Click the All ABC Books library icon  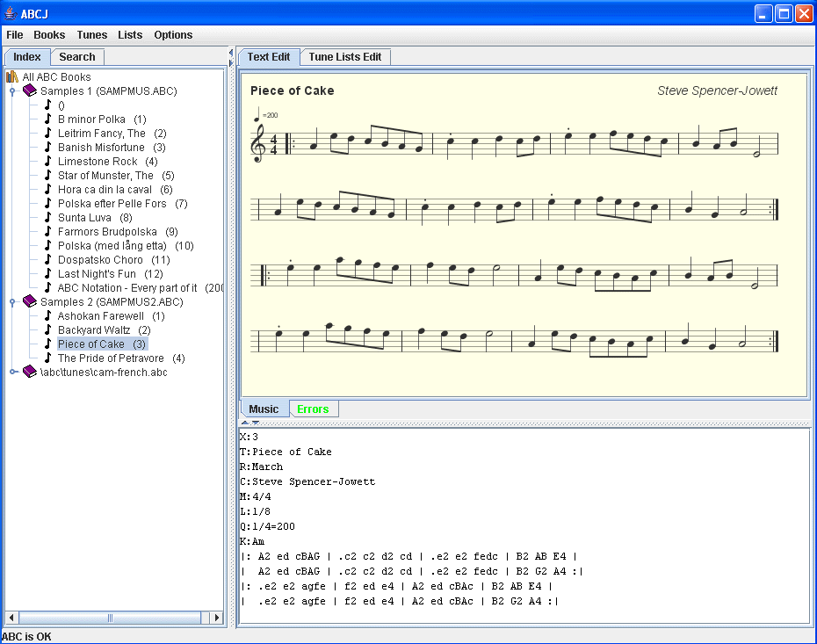[x=13, y=76]
